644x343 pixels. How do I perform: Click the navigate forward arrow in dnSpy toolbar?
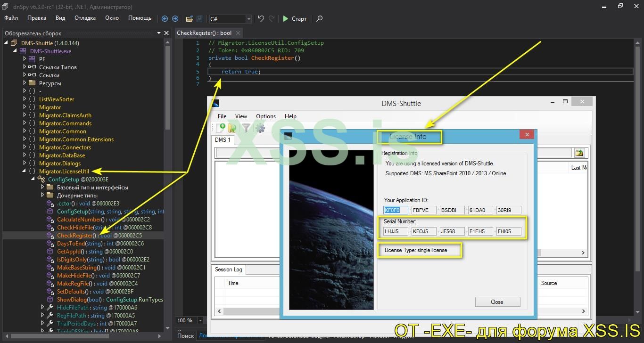tap(175, 19)
